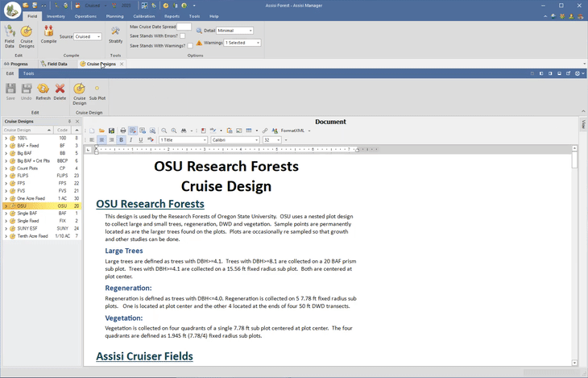
Task: Open the Source dropdown
Action: click(98, 37)
